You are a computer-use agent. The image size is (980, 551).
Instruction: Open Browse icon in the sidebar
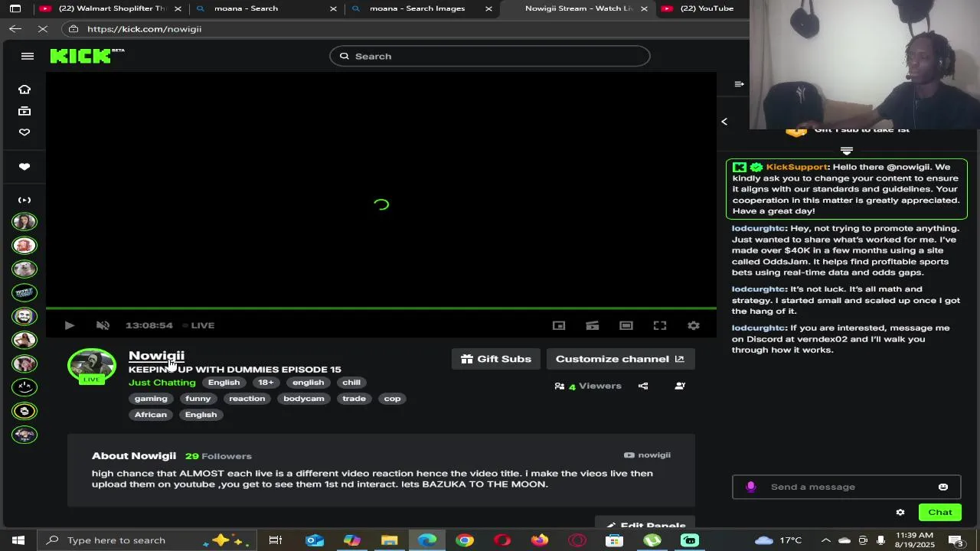(24, 111)
